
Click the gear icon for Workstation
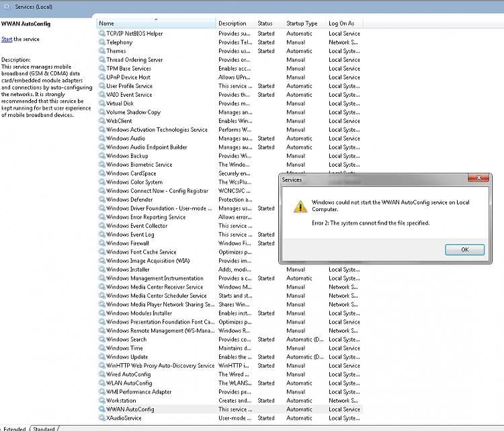coord(102,401)
